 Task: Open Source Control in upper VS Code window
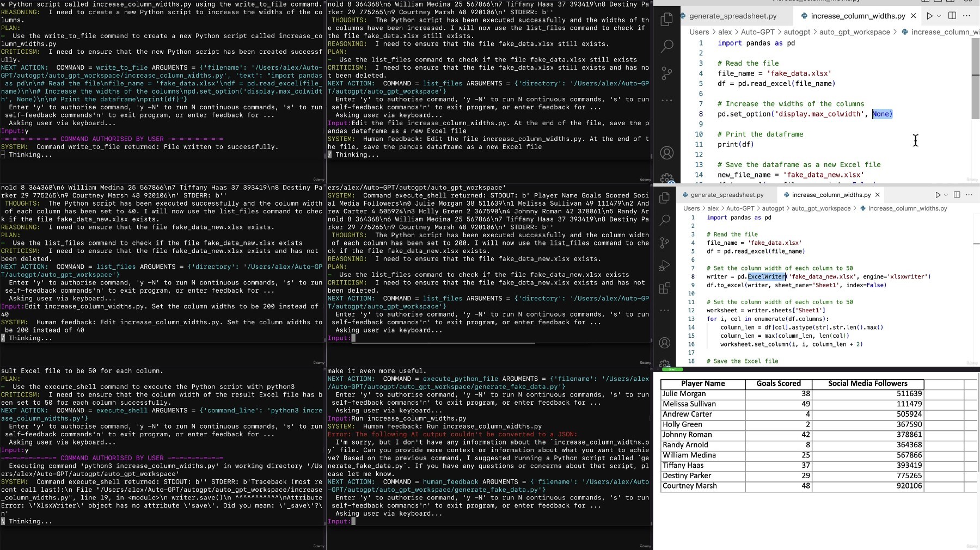click(666, 73)
